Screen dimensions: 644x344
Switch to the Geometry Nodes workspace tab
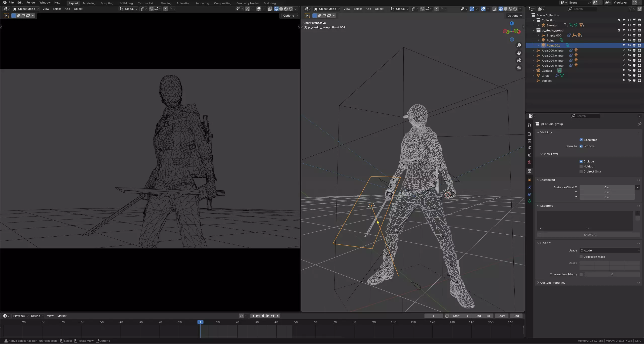point(247,3)
